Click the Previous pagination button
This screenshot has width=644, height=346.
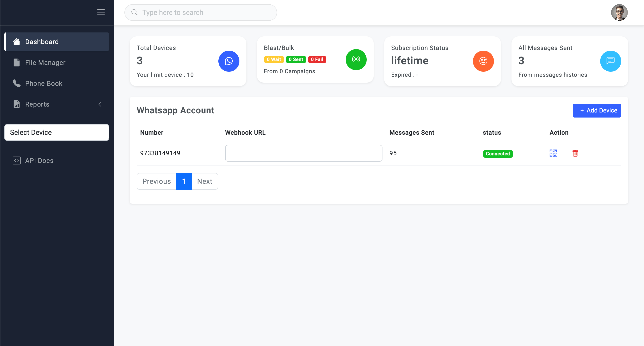[156, 181]
